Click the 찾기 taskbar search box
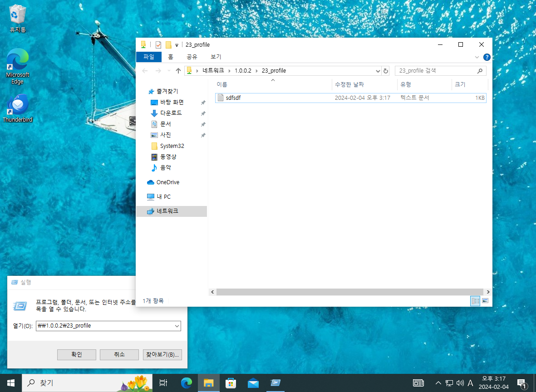Image resolution: width=536 pixels, height=392 pixels. [87, 383]
